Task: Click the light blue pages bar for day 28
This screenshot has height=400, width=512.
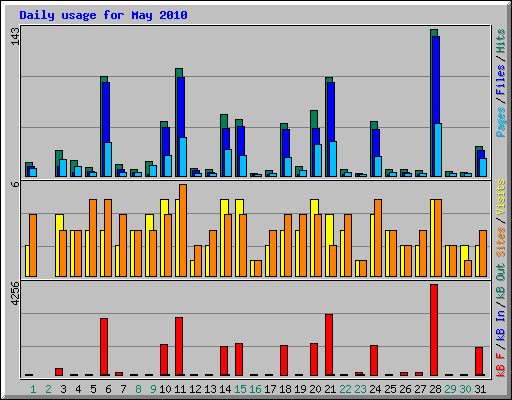Action: coord(438,150)
